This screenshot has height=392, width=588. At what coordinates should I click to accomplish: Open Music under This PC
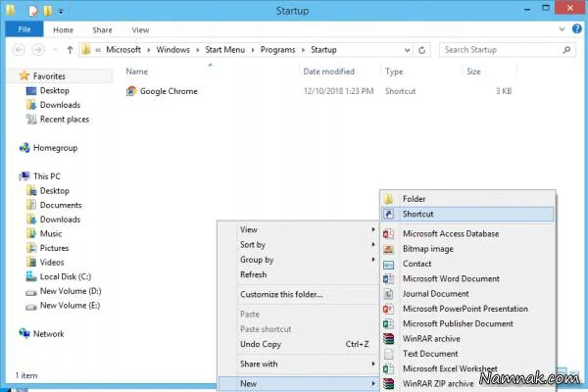51,233
